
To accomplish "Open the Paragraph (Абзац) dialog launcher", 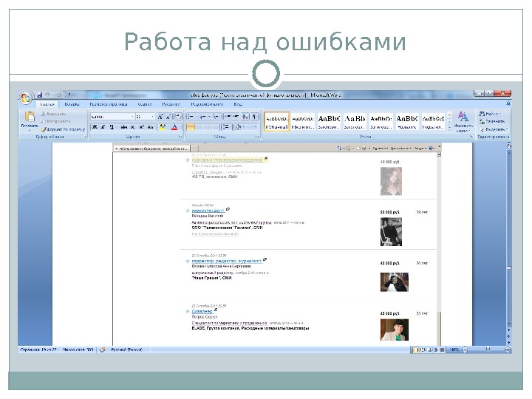I will (257, 137).
